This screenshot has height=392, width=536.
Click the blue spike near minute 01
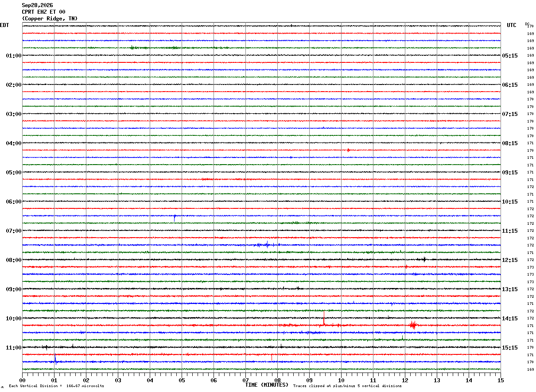point(55,359)
